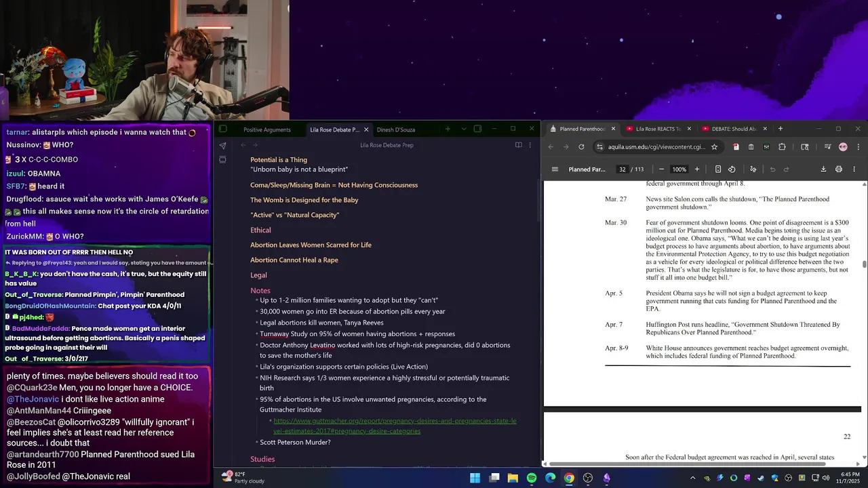Click the Ethical heading
This screenshot has width=868, height=488.
(260, 230)
